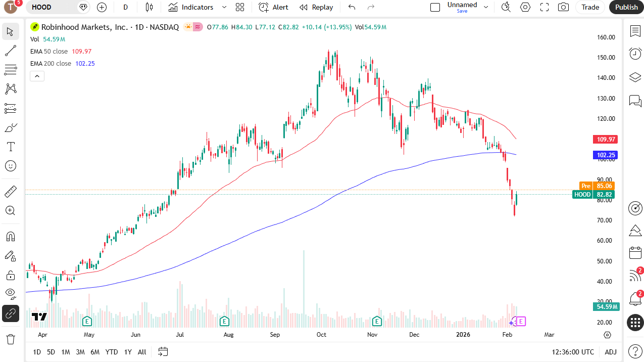Create a price Alert
The image size is (644, 362).
click(273, 7)
